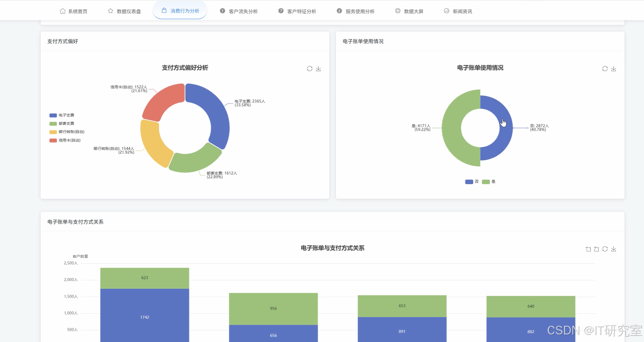Viewport: 644px width, 342px height.
Task: Select the blue 电子支票 donut slice
Action: pos(214,110)
